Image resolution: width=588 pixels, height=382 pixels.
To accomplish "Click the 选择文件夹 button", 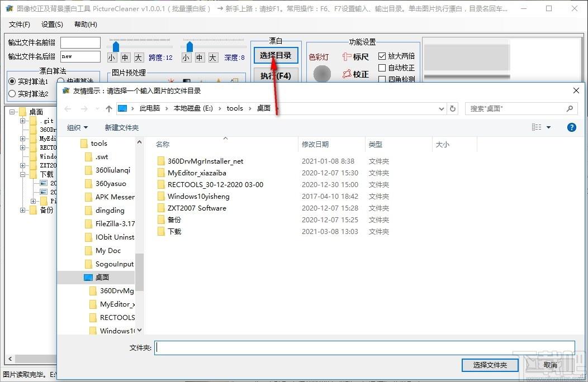I will (490, 365).
